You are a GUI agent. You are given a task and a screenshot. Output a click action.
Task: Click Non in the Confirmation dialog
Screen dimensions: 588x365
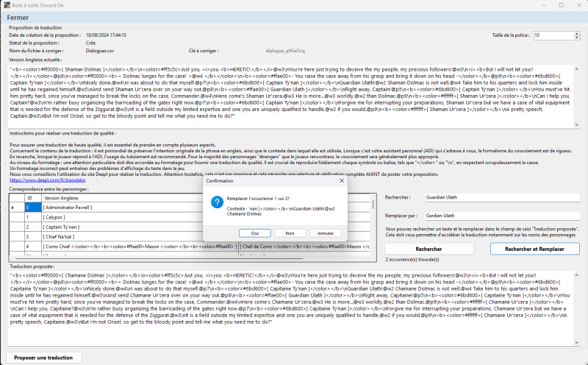[x=290, y=233]
